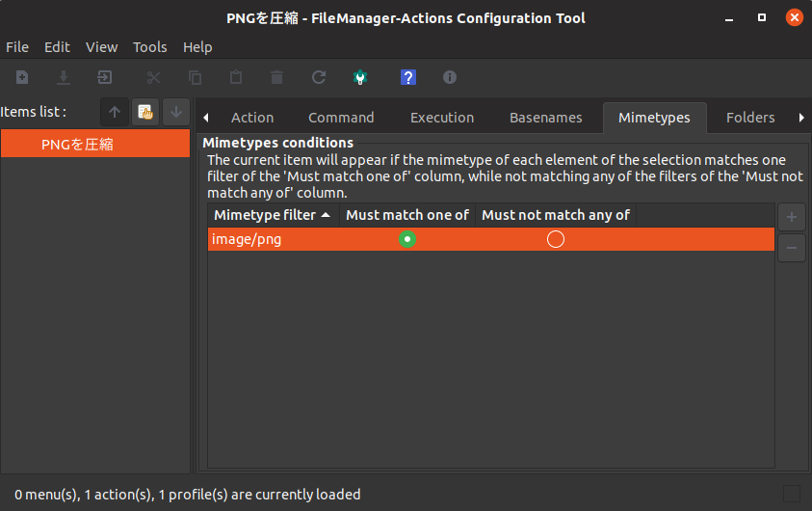The image size is (812, 511).
Task: Open the Tools menu
Action: pyautogui.click(x=149, y=47)
